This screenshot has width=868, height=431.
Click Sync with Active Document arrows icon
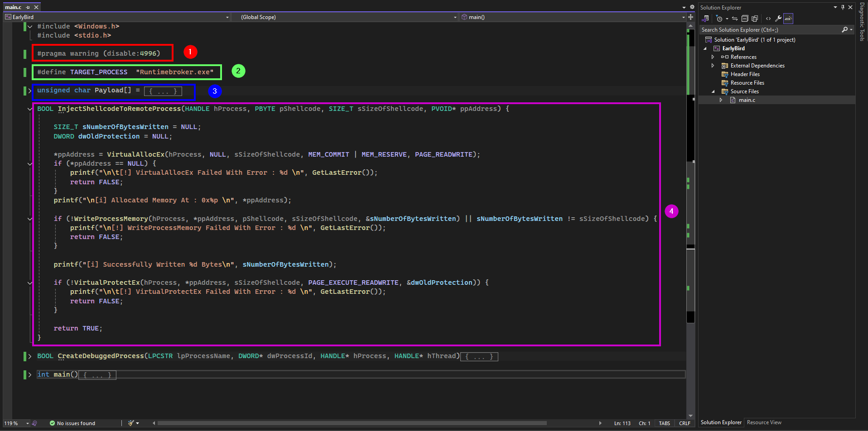(x=735, y=19)
